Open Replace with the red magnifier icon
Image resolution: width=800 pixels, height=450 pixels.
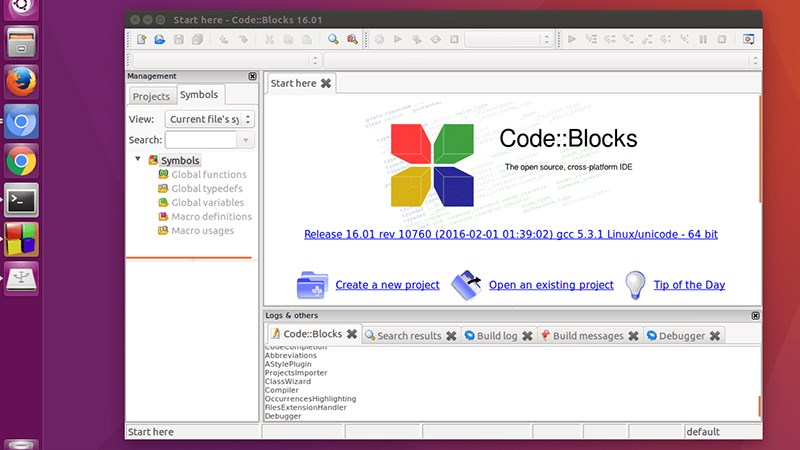tap(352, 39)
